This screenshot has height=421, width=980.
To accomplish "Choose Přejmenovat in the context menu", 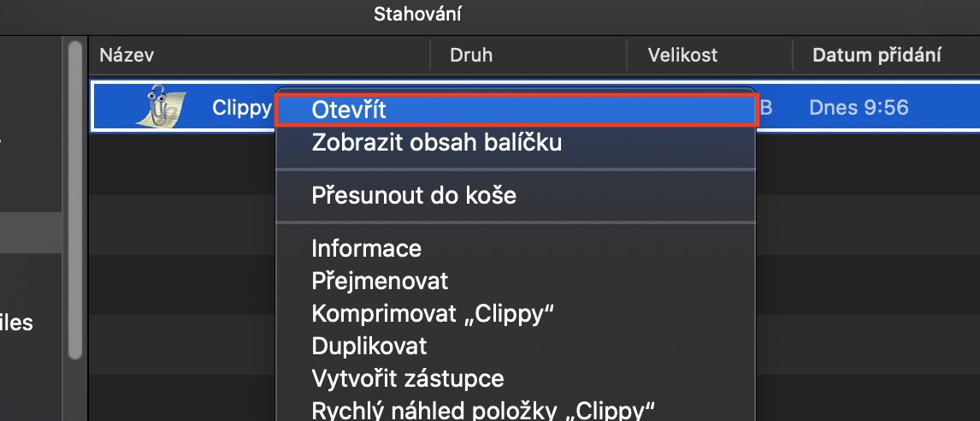I will click(x=380, y=281).
